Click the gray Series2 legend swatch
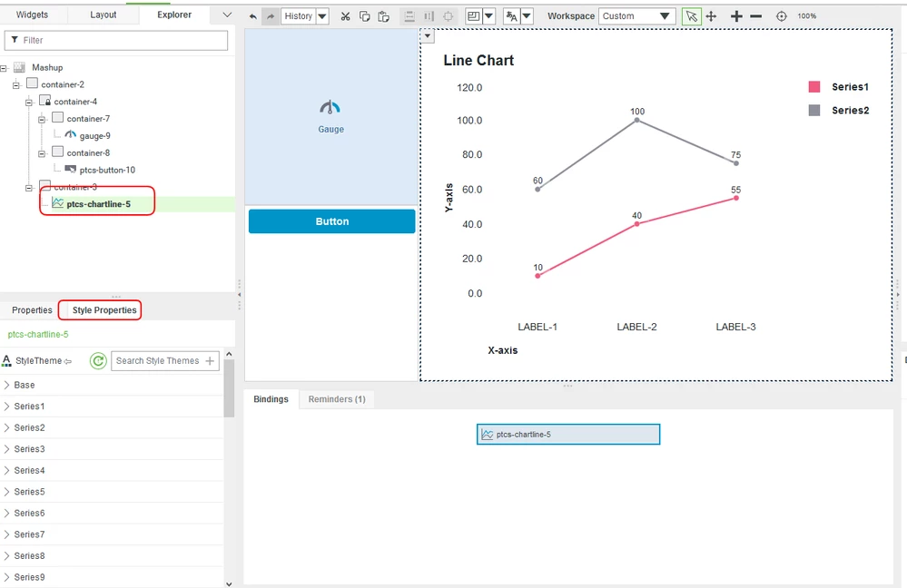 (814, 110)
